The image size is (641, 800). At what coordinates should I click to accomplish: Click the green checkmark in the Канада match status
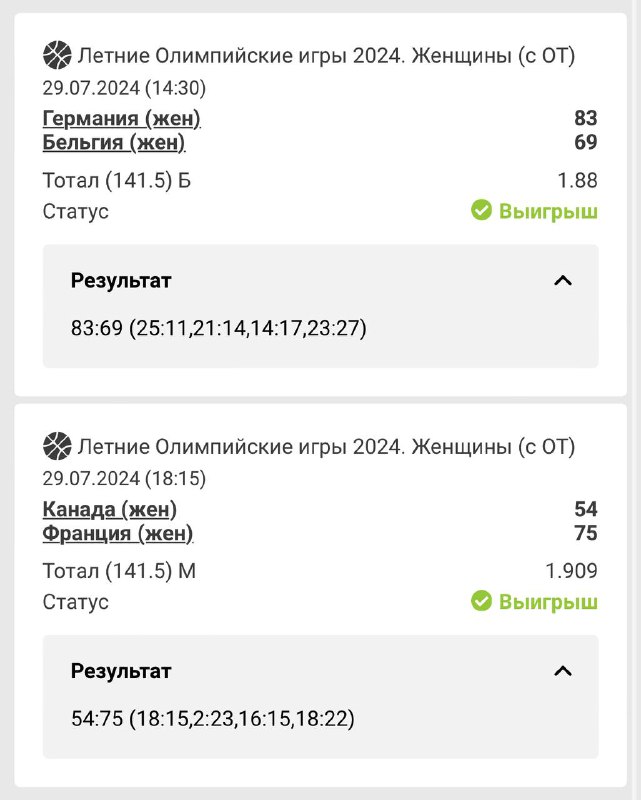coord(481,601)
